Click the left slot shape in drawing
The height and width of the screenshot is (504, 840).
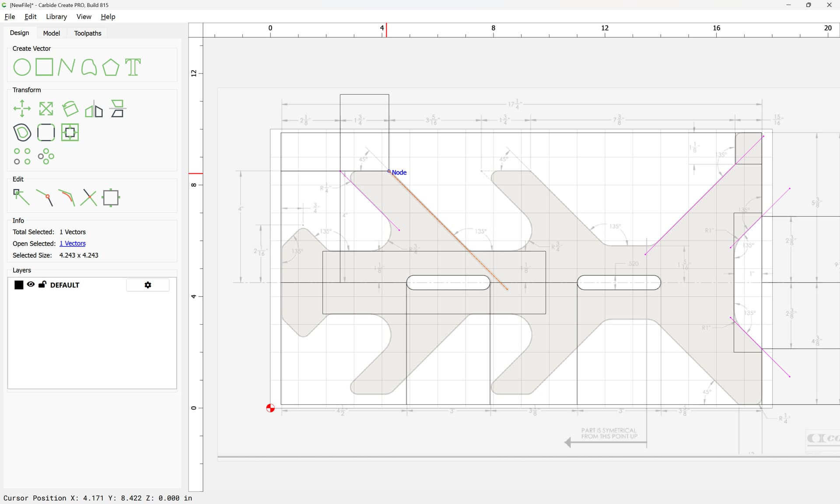pos(448,283)
